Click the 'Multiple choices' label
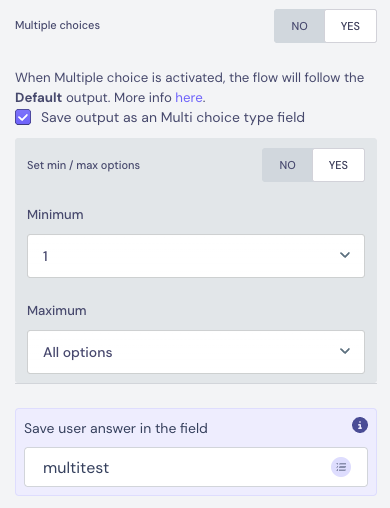The width and height of the screenshot is (390, 508). [57, 25]
